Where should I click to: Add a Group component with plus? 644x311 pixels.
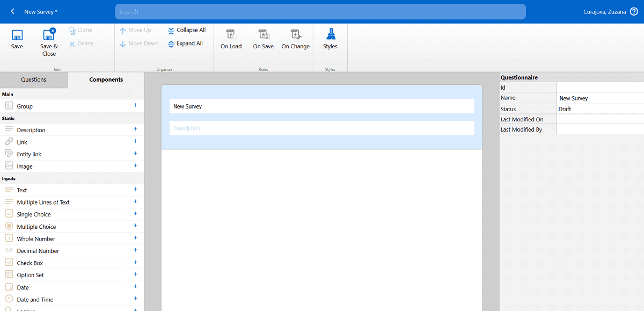click(x=135, y=106)
